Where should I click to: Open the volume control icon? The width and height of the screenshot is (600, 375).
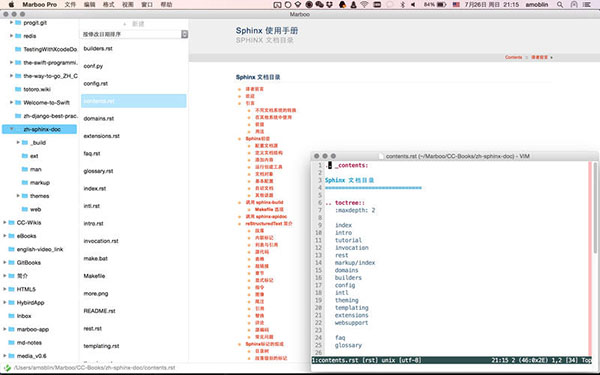[x=413, y=5]
